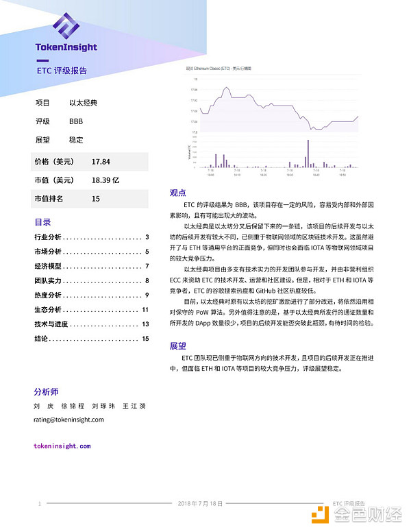The height and width of the screenshot is (532, 411).
Task: Click the '市值排名' label
Action: (x=49, y=199)
